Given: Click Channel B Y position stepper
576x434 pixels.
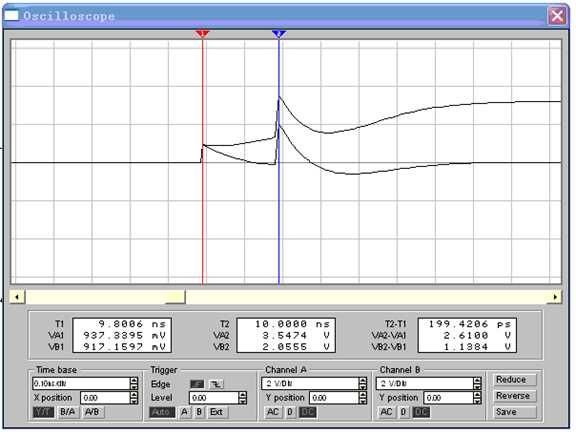Looking at the screenshot, I should tap(478, 398).
